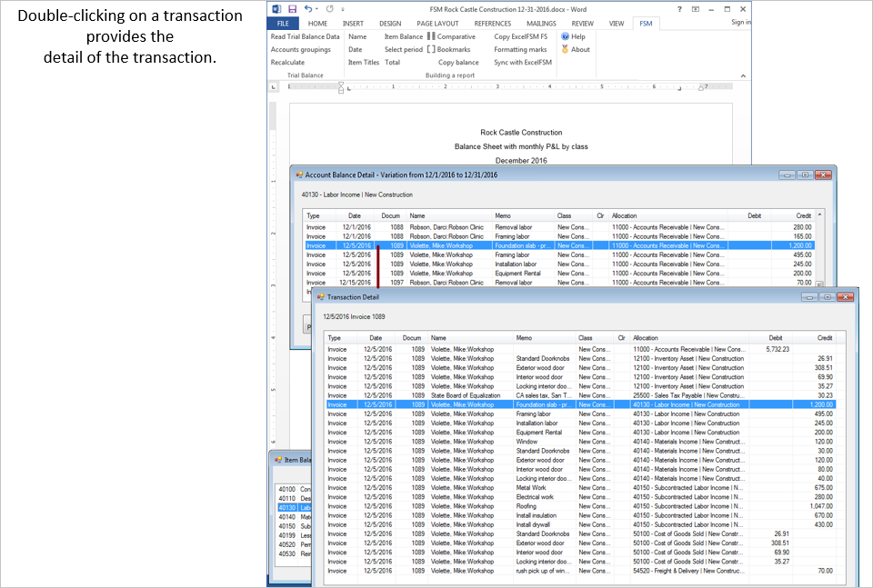Select the 5,732.23 Accounts Receivable row

click(580, 349)
